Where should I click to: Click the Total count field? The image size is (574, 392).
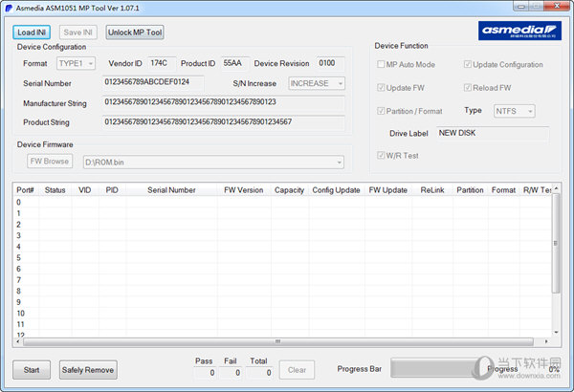(259, 373)
